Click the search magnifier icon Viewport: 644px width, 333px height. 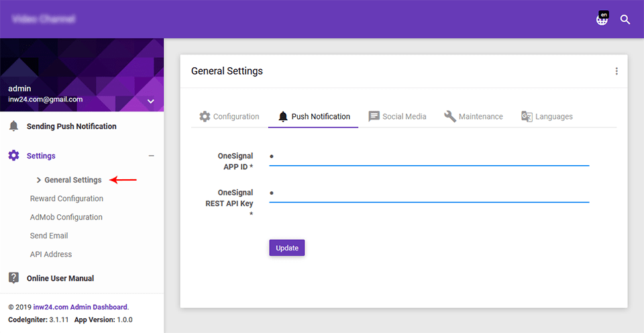(625, 19)
